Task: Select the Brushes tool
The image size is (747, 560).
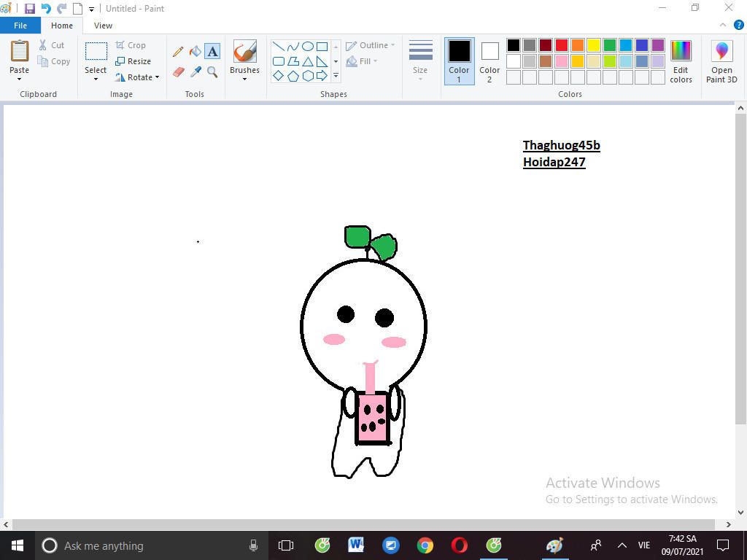Action: coord(245,52)
